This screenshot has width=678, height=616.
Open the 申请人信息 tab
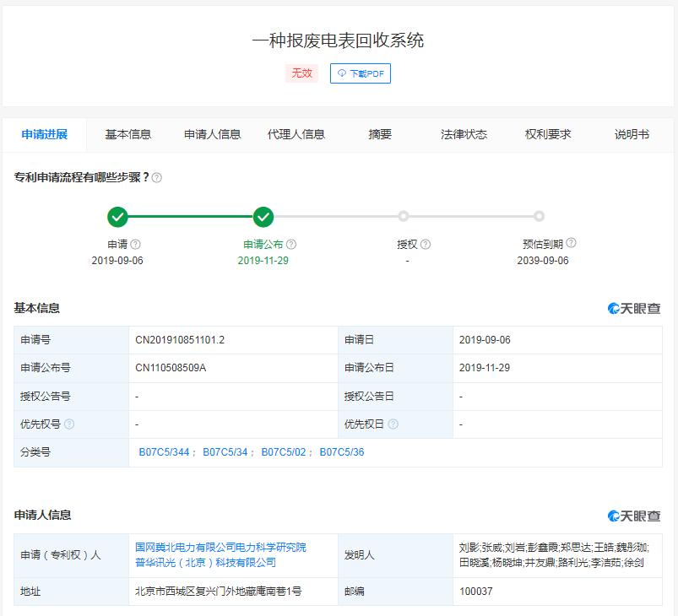tap(213, 134)
